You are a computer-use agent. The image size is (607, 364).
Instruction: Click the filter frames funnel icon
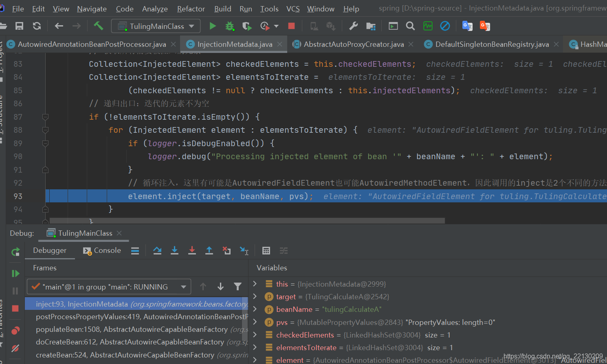(238, 287)
